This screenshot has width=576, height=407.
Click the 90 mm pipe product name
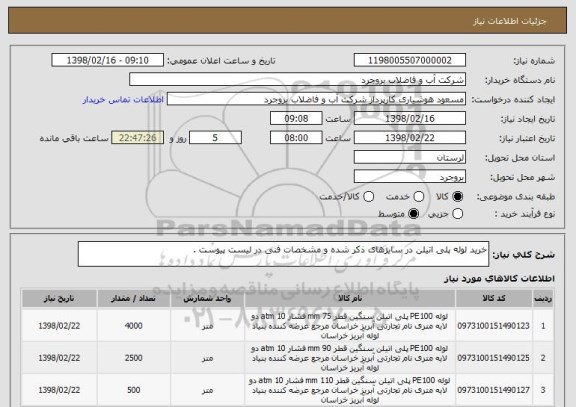[349, 358]
